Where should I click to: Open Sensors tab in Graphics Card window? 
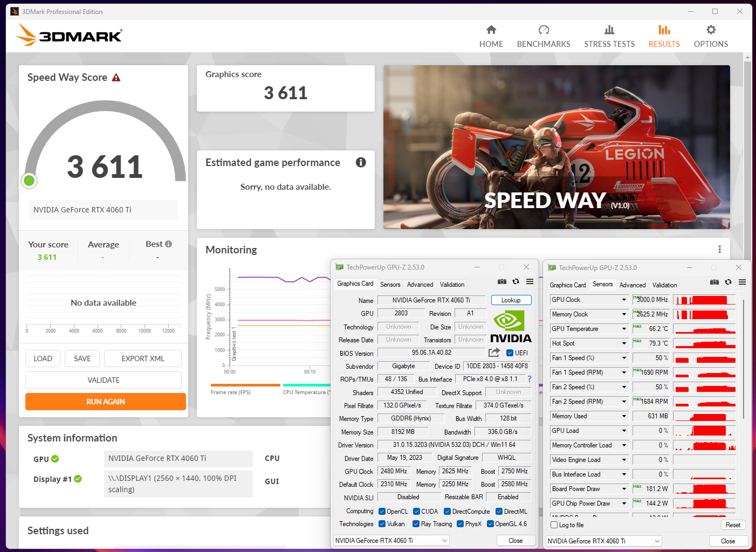pos(390,285)
